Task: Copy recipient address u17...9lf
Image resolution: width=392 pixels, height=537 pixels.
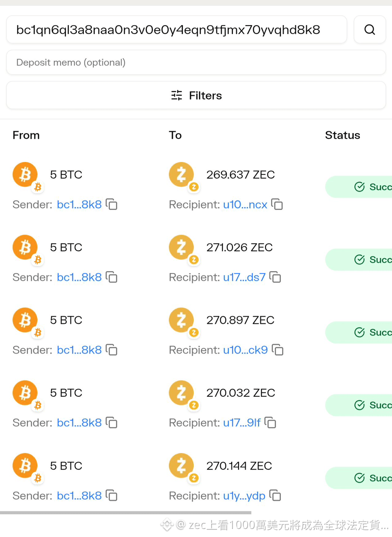Action: click(271, 423)
